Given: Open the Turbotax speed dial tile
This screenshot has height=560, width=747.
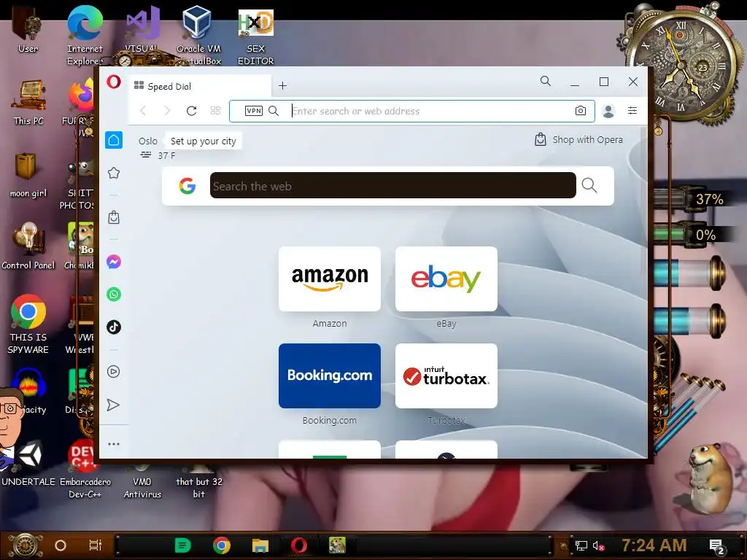Looking at the screenshot, I should tap(446, 376).
